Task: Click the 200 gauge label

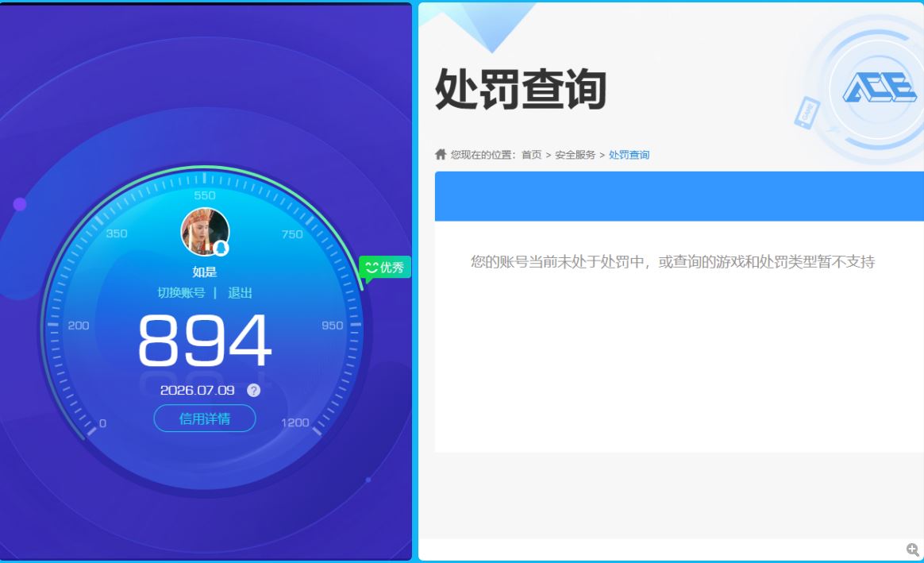Action: [79, 326]
